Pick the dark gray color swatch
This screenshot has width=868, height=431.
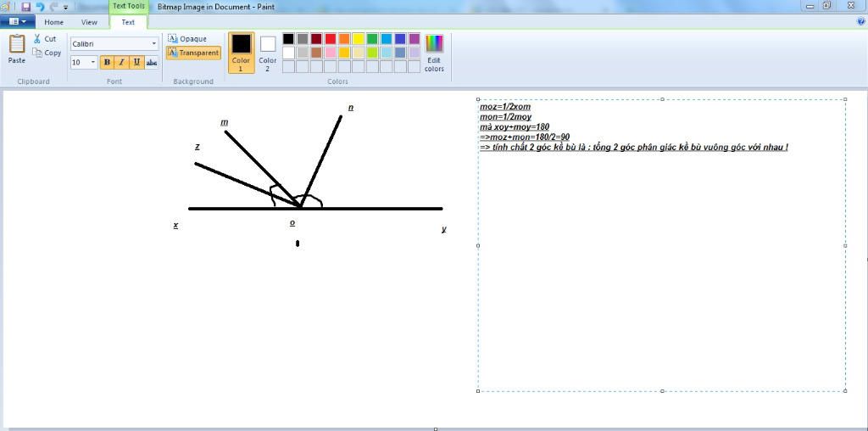click(x=303, y=39)
